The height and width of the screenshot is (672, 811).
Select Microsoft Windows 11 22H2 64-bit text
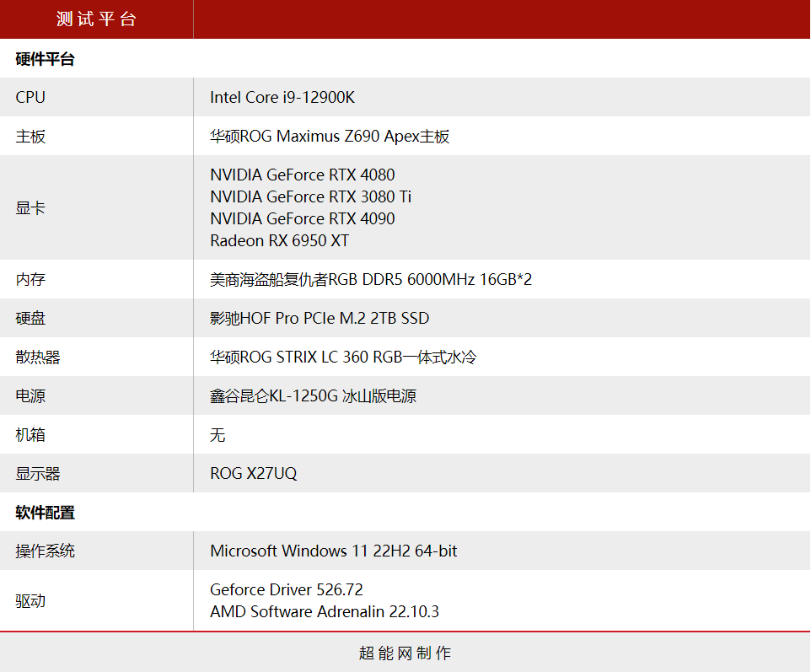pos(334,551)
